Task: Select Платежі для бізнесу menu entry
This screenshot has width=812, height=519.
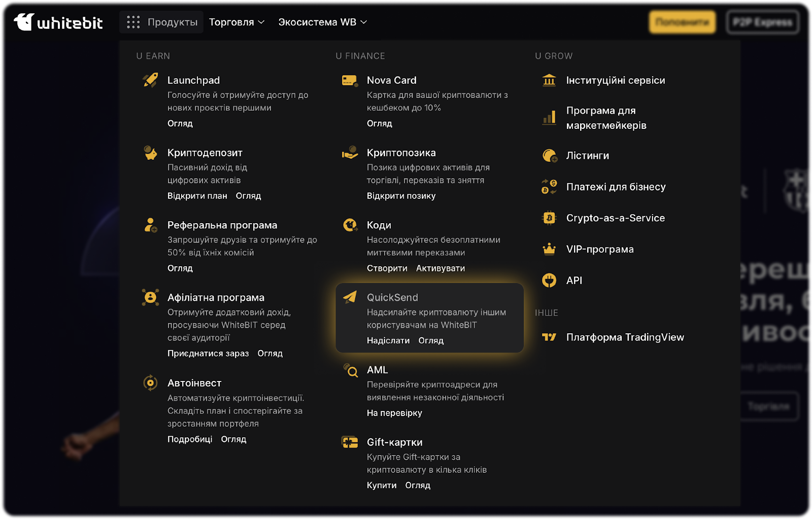Action: pos(616,187)
